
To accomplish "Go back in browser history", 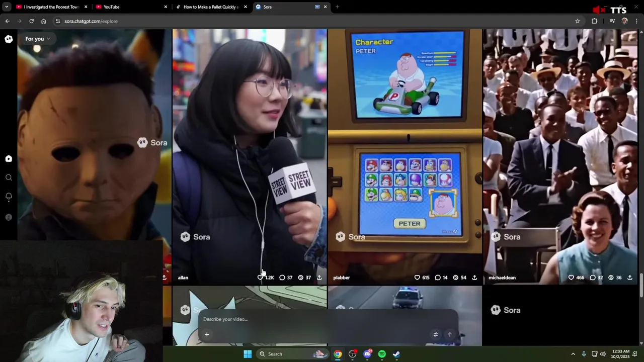I will click(8, 21).
